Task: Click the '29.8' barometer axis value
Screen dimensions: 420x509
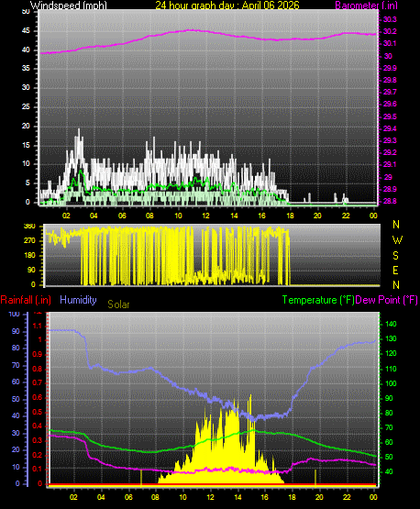Action: (390, 80)
